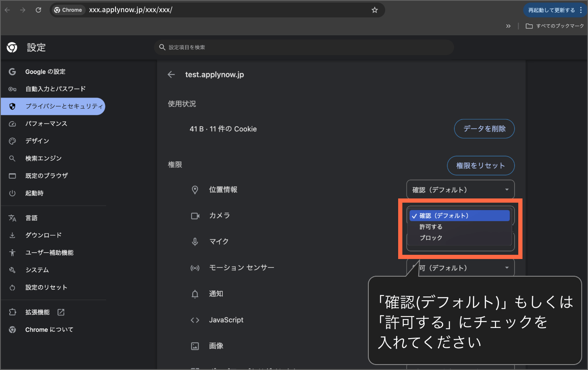Screen dimensions: 588x370
Task: Click the download icon in sidebar
Action: pos(12,235)
